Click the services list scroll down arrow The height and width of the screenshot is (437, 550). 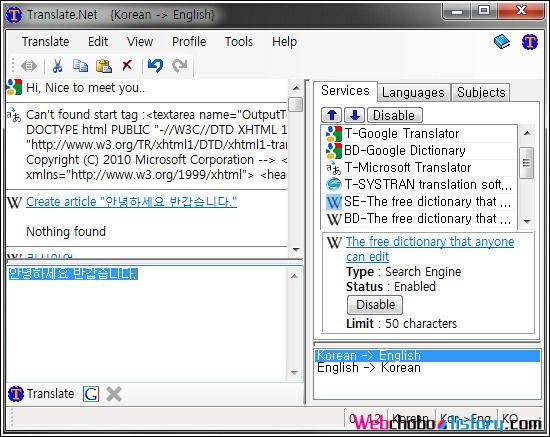526,221
